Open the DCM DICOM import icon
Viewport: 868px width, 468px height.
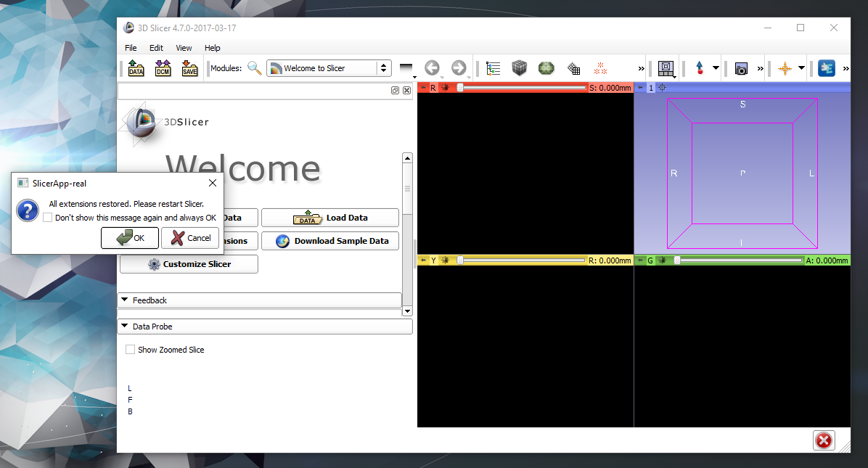(163, 68)
